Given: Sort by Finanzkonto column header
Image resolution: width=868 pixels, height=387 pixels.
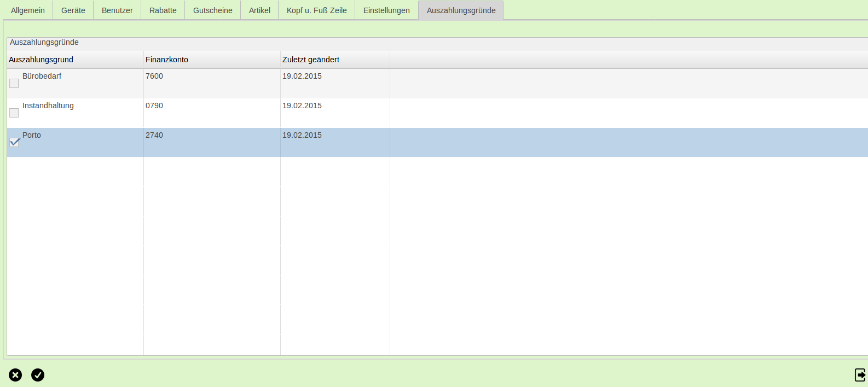Looking at the screenshot, I should pyautogui.click(x=167, y=60).
